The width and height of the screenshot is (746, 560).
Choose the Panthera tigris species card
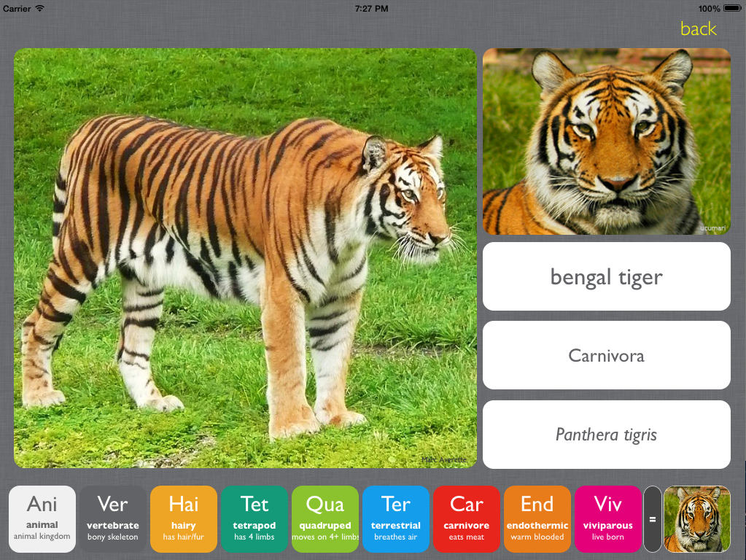click(x=606, y=434)
